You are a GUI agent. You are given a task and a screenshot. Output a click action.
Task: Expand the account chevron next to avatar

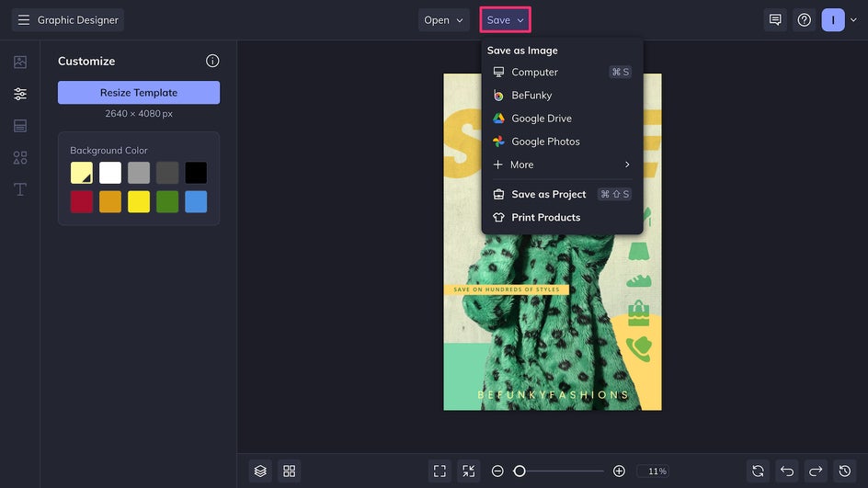[x=853, y=20]
